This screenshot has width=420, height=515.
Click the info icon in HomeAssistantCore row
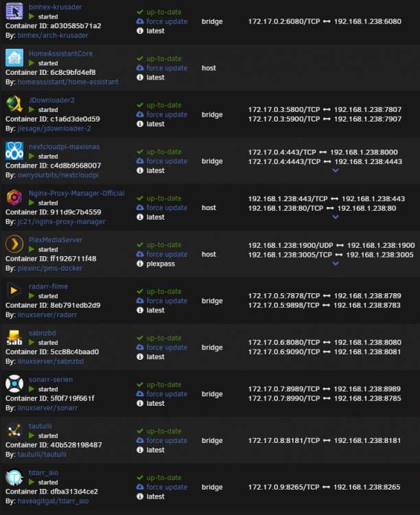coord(140,78)
